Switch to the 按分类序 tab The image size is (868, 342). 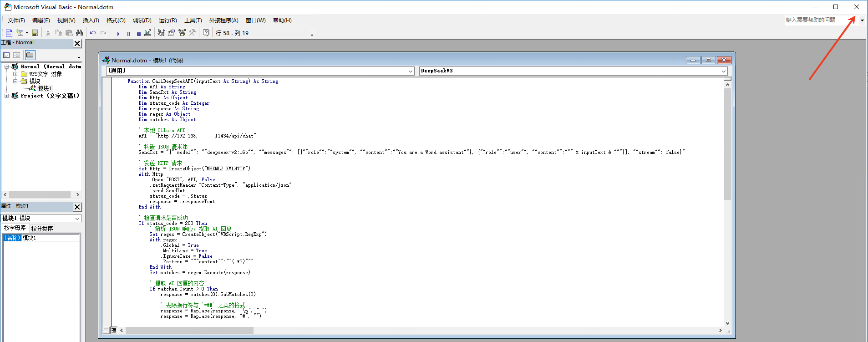42,229
